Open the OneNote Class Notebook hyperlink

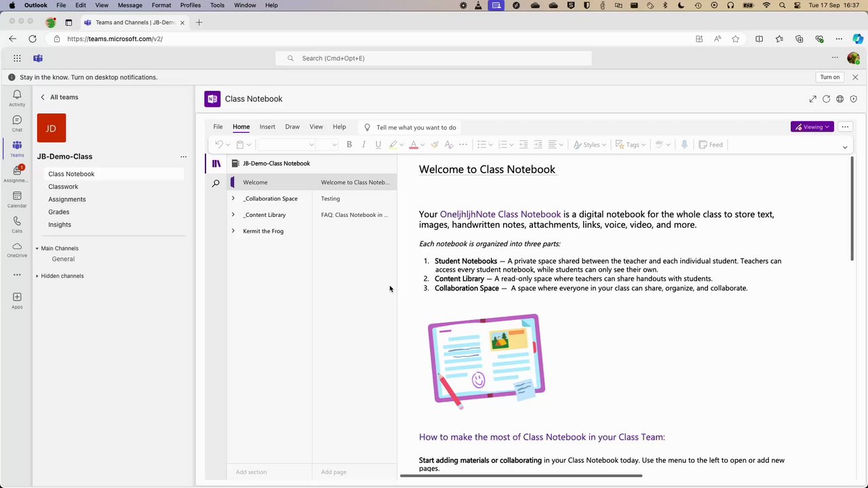point(500,214)
